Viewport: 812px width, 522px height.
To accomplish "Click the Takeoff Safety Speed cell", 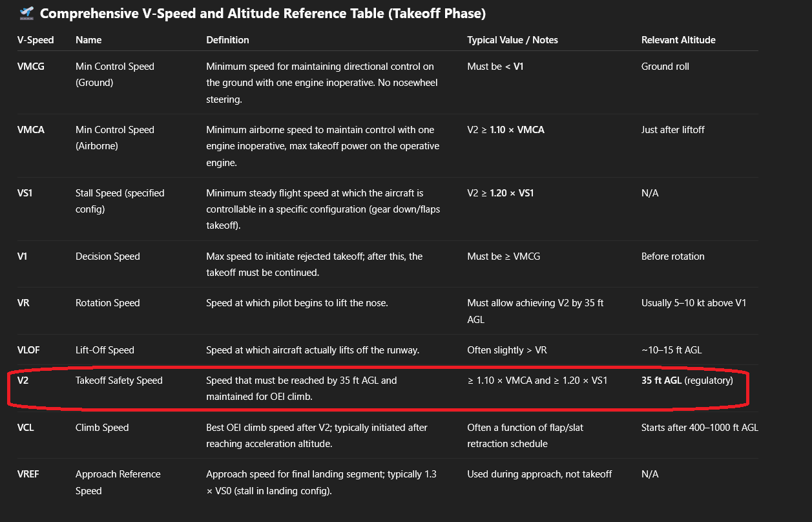I will [119, 381].
